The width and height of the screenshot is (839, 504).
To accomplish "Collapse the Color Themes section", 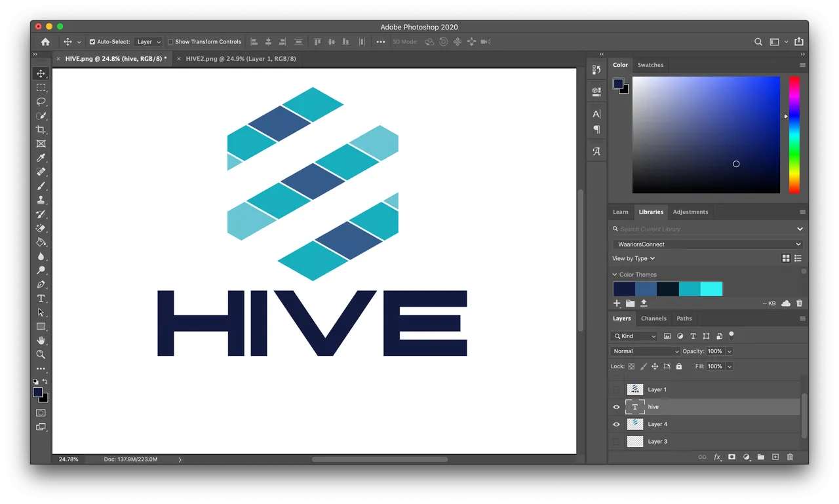I will pyautogui.click(x=615, y=275).
